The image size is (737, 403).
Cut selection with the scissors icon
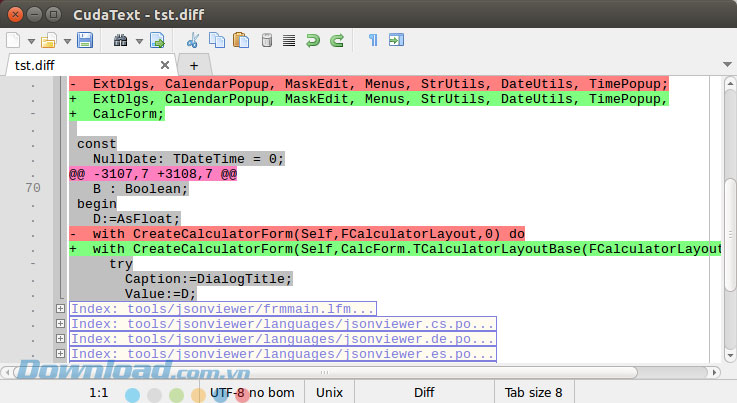(x=193, y=40)
